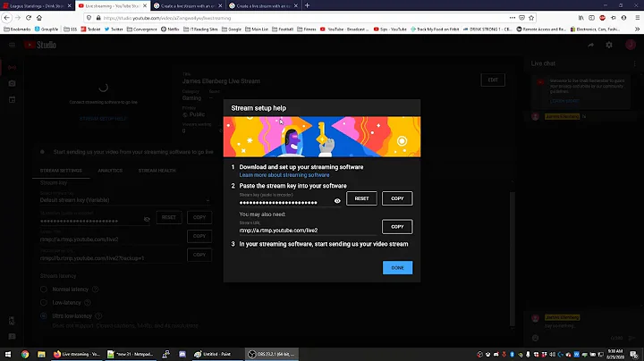Open the settings gear in Studio header
Image resolution: width=644 pixels, height=361 pixels.
click(609, 45)
